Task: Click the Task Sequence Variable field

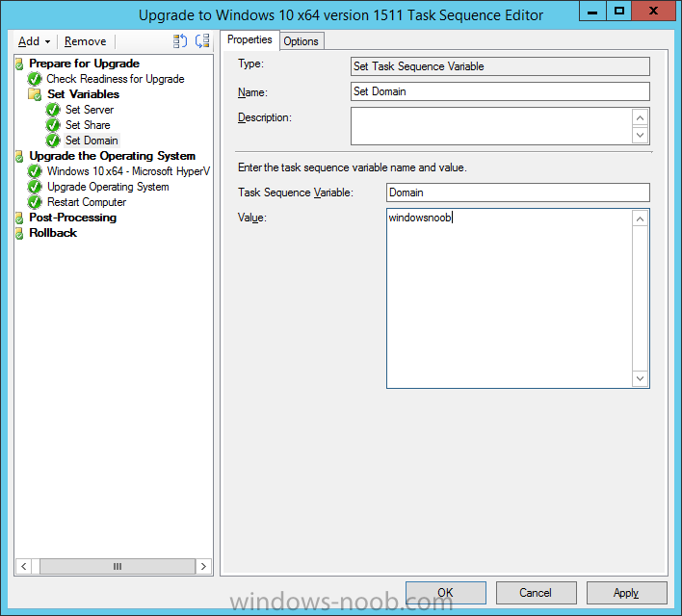Action: coord(518,192)
